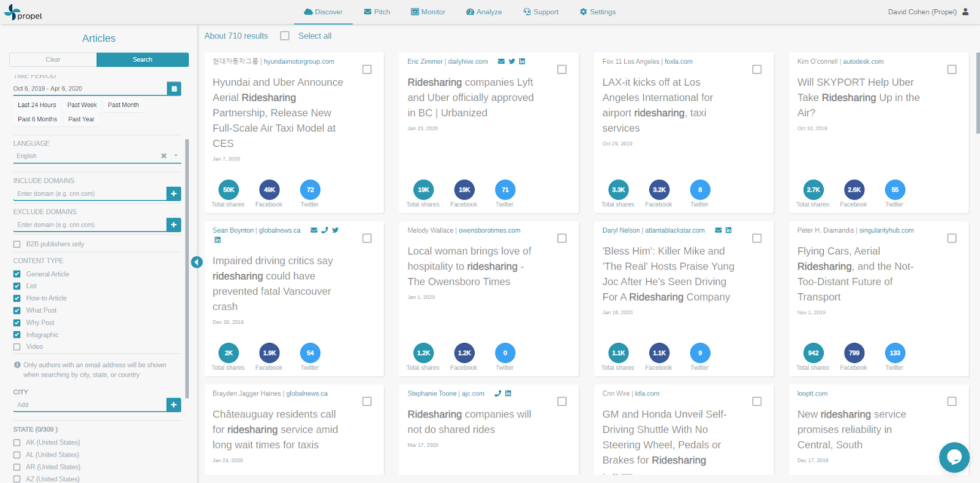Click Sean Boynton's LinkedIn icon
This screenshot has height=483, width=980.
point(217,240)
